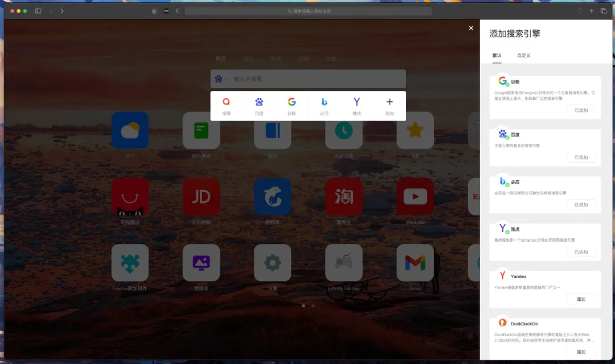Open the weather tile
Viewport: 615px width, 364px height.
(130, 130)
